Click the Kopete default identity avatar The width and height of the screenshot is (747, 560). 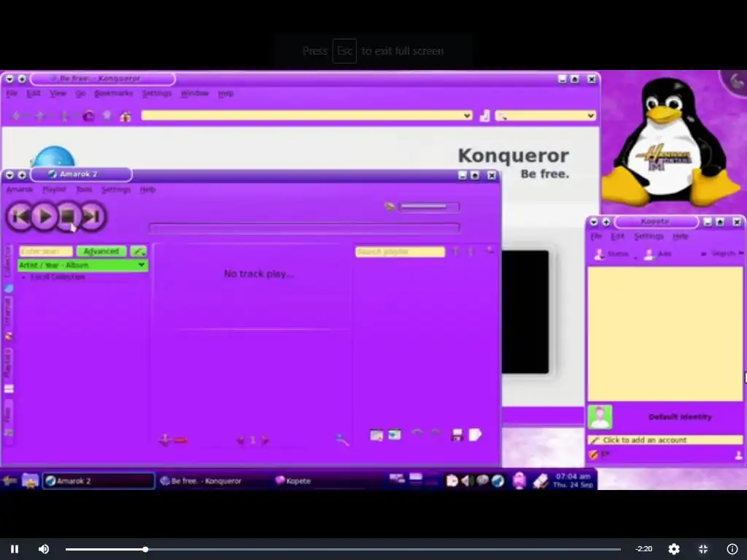pyautogui.click(x=600, y=416)
